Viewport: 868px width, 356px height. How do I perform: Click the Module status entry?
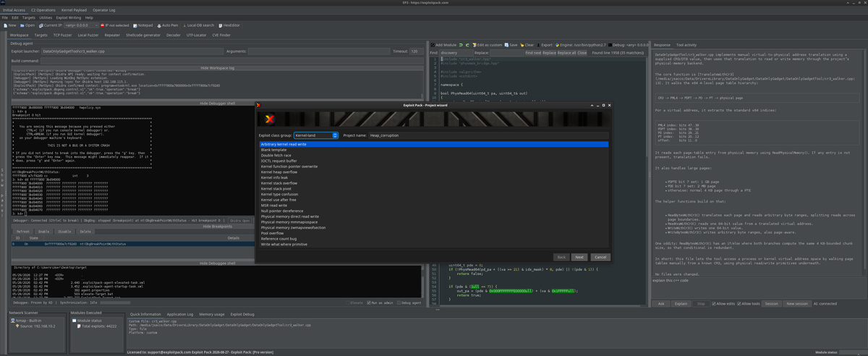[x=87, y=321]
